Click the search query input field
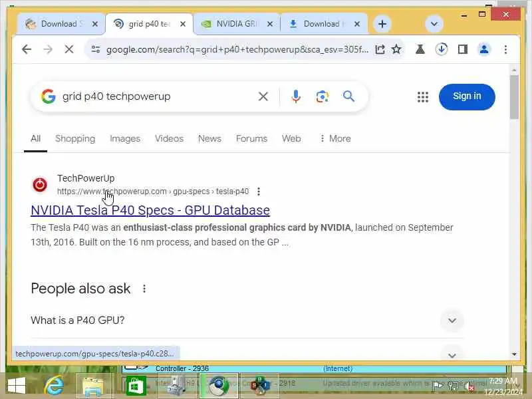 pos(156,96)
